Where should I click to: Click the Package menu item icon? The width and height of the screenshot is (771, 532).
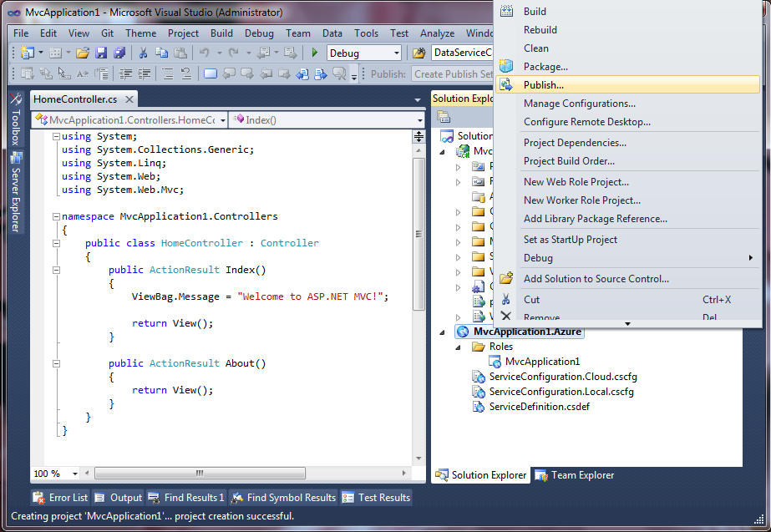[x=506, y=66]
